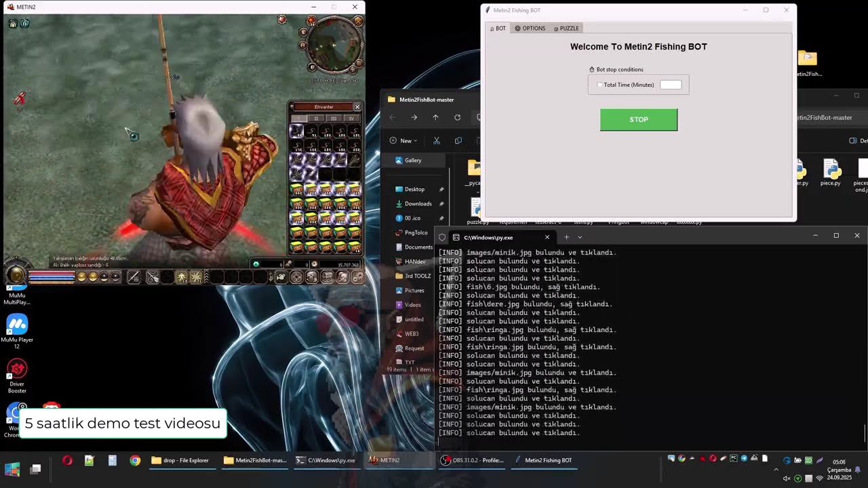Screen dimensions: 868x488
Task: Refresh the Metin2FishBot-master folder view
Action: pyautogui.click(x=457, y=117)
